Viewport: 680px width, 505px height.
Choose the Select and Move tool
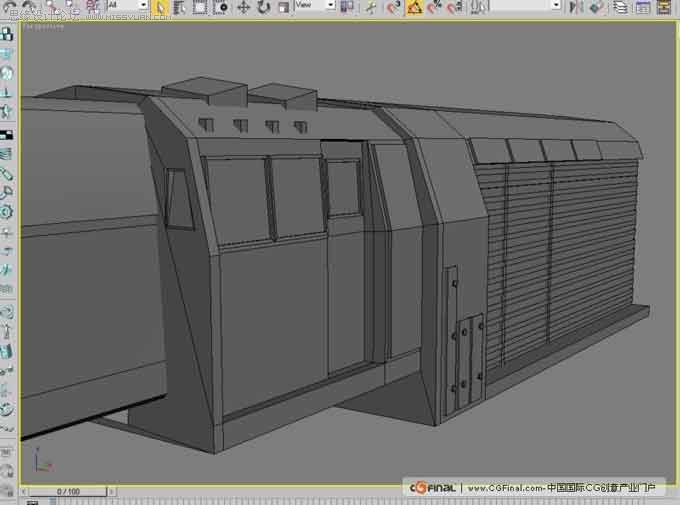pyautogui.click(x=244, y=7)
